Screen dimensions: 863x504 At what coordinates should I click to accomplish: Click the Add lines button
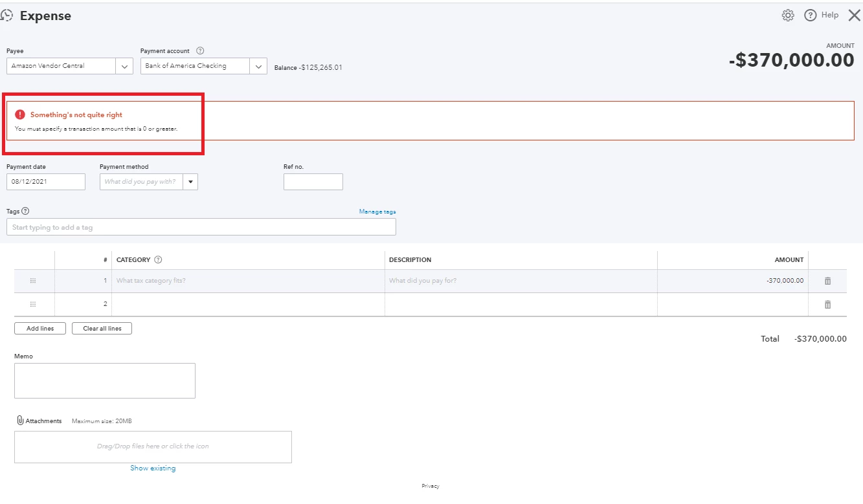coord(40,329)
